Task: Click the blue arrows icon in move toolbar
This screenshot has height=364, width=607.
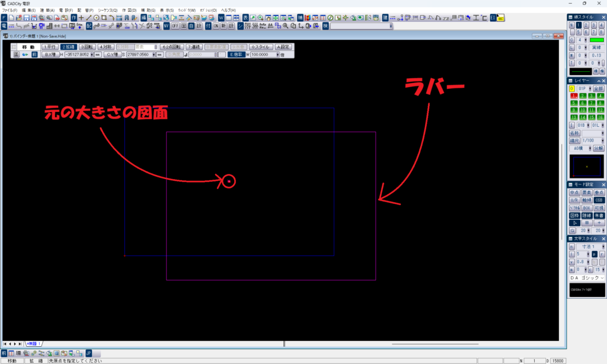Action: pos(25,55)
